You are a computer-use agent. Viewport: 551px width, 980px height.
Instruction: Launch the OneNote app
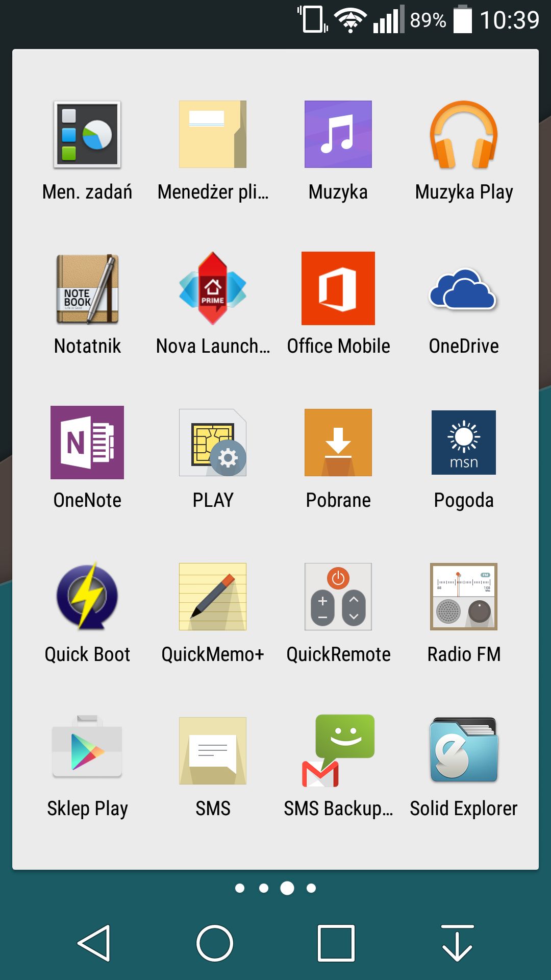click(x=87, y=443)
